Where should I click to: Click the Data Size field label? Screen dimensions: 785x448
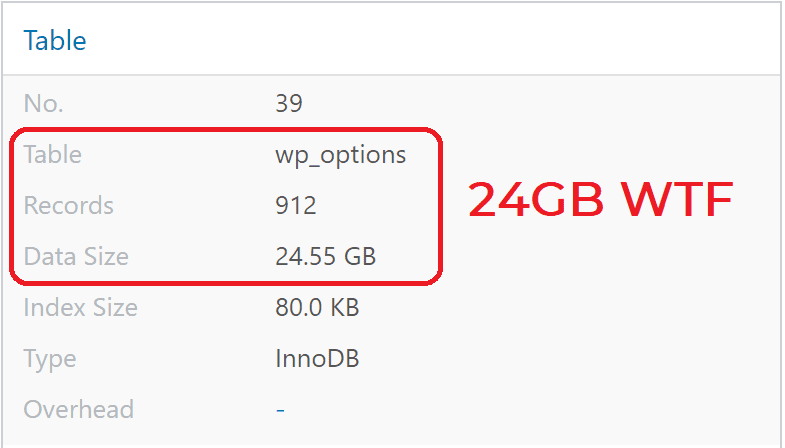click(x=76, y=256)
